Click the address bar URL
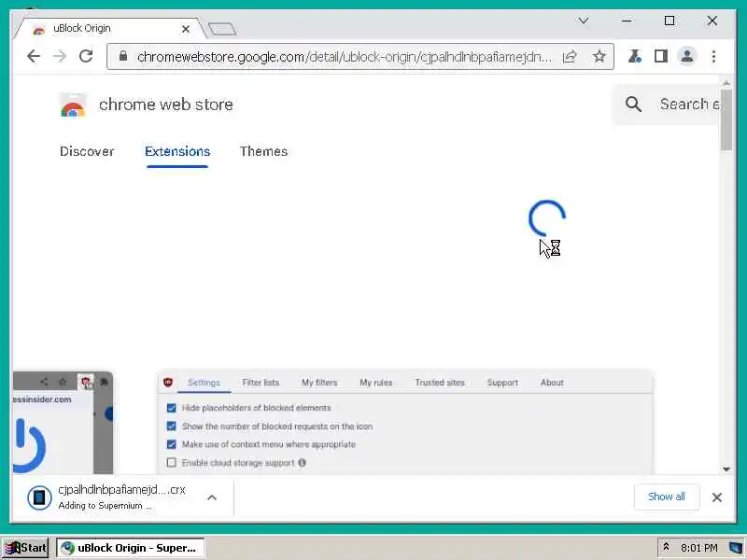 pos(344,57)
